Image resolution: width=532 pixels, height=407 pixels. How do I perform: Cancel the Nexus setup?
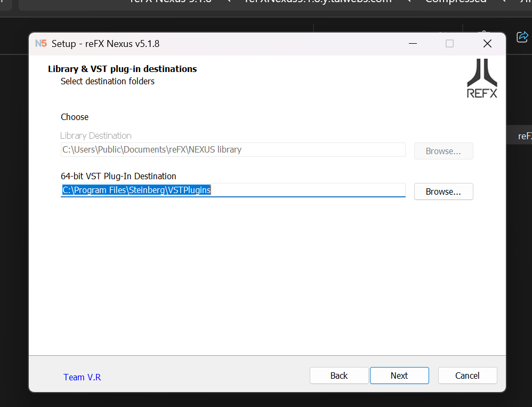(x=467, y=376)
